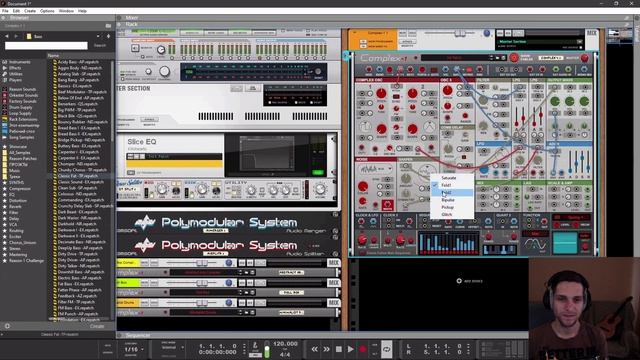The image size is (640, 360).
Task: Click the Showcase favorites list item
Action: point(18,147)
